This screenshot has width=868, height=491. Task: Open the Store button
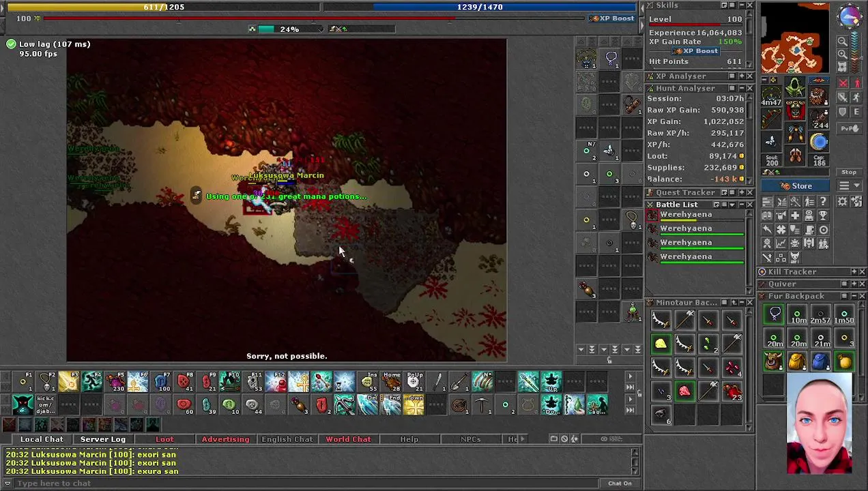tap(796, 186)
